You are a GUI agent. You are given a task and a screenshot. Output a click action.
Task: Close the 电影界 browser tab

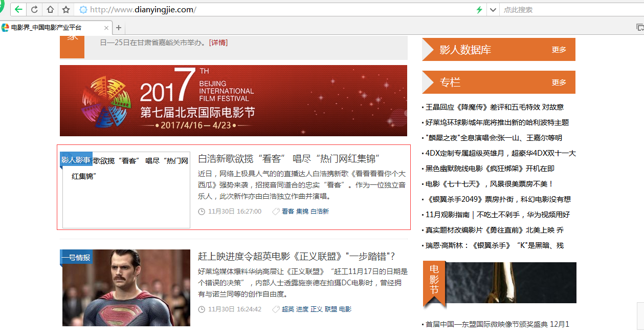click(x=106, y=28)
